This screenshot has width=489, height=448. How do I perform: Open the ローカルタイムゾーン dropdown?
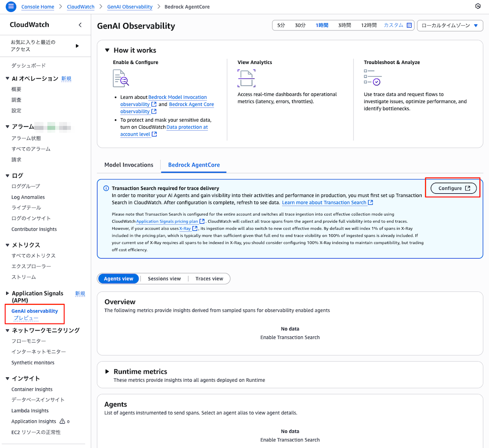coord(450,26)
